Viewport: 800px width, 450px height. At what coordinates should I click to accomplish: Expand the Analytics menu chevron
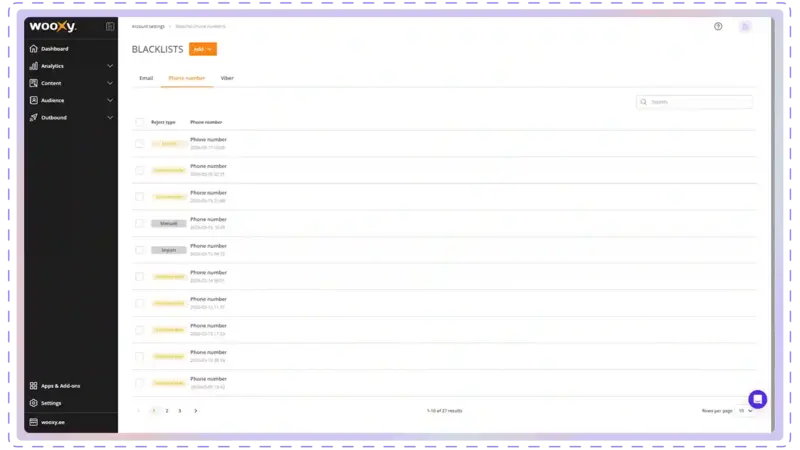coord(110,66)
